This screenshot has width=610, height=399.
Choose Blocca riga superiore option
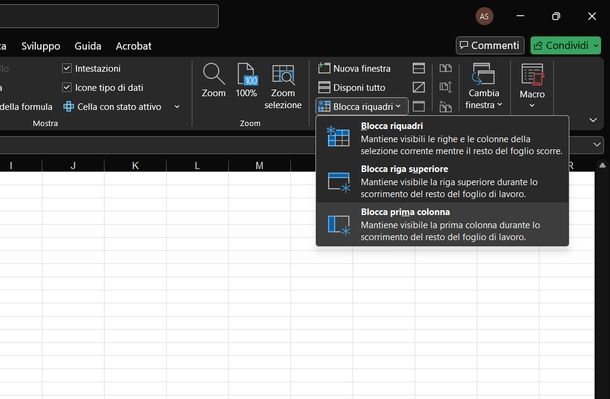(x=442, y=181)
